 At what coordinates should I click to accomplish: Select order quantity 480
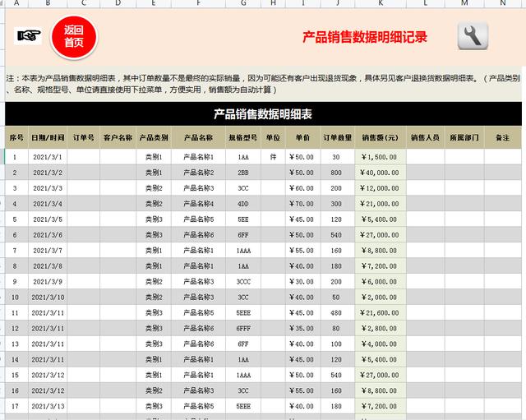pyautogui.click(x=338, y=313)
